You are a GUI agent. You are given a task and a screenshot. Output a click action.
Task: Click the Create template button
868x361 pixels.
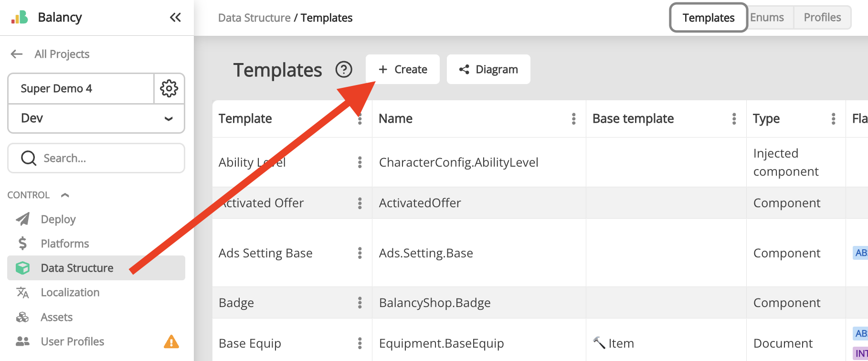coord(402,70)
